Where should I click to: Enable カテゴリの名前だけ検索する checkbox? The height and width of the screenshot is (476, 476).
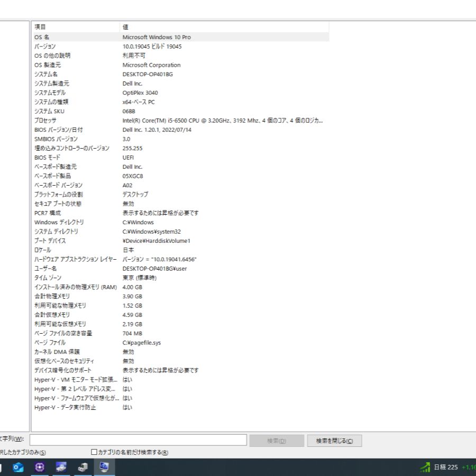tap(94, 452)
